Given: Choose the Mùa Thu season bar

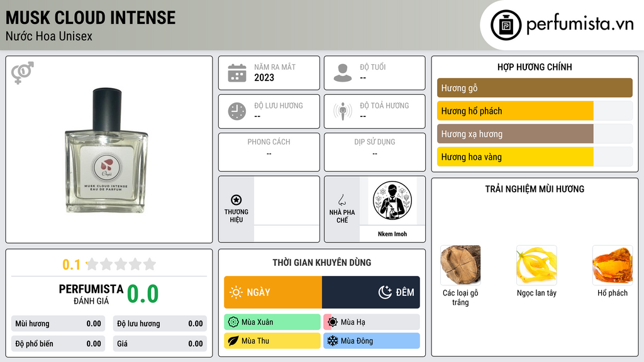Looking at the screenshot, I should [272, 341].
